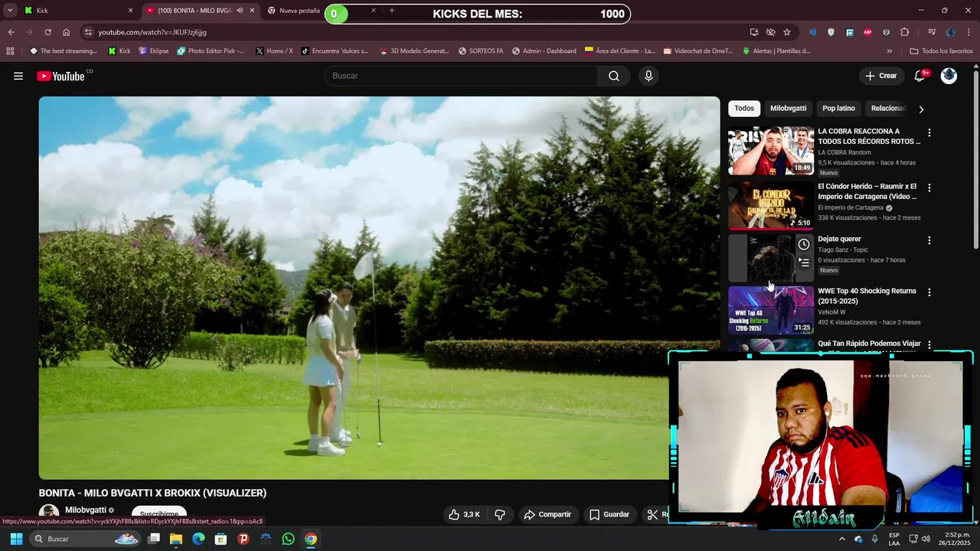Switch to the Kick browser tab
The width and height of the screenshot is (980, 551).
coord(77,11)
